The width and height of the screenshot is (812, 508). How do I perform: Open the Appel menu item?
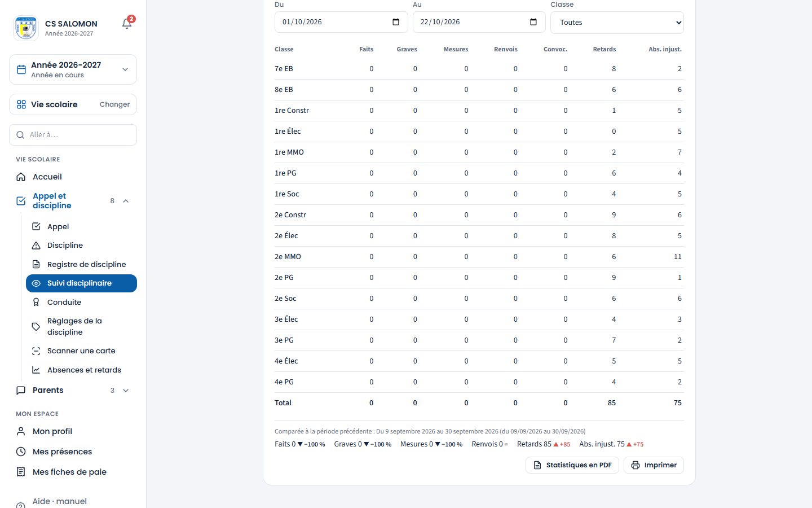coord(81,226)
